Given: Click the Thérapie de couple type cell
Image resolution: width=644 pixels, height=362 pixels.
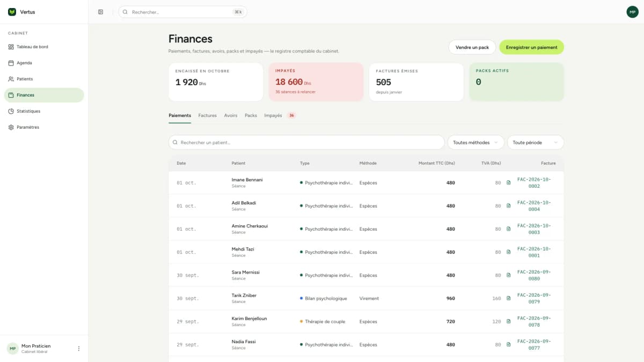Looking at the screenshot, I should pos(322,322).
